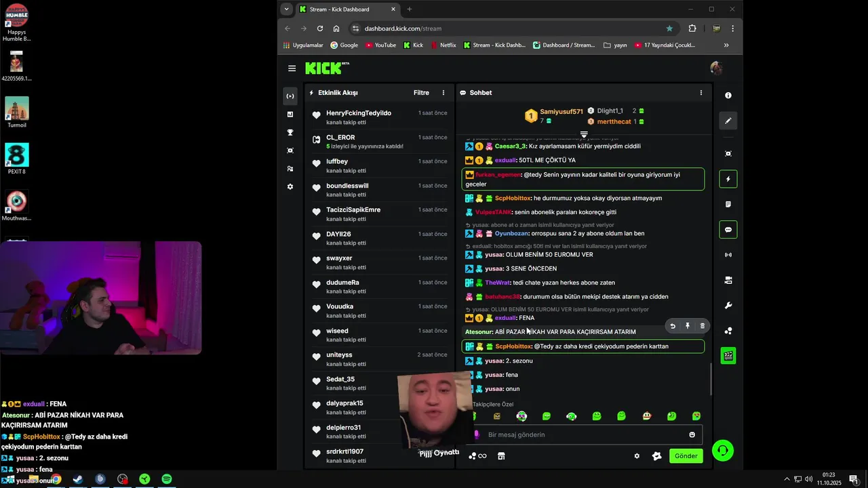Open chat settings gear icon
This screenshot has width=868, height=488.
pos(637,456)
